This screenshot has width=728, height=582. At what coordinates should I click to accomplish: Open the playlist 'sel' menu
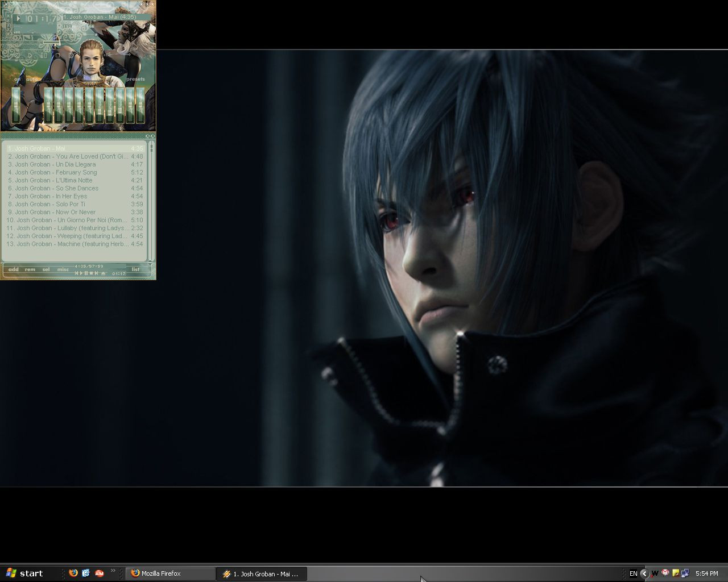pos(46,269)
